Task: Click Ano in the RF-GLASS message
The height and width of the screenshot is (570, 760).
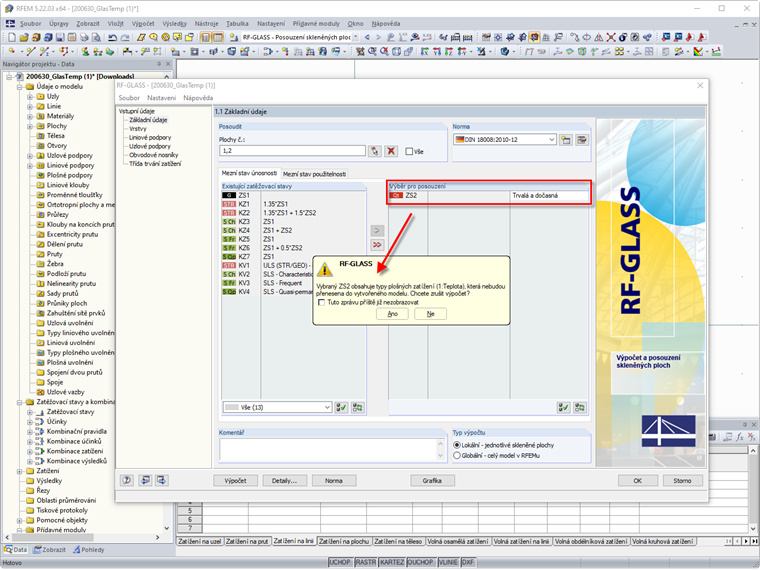Action: (x=393, y=314)
